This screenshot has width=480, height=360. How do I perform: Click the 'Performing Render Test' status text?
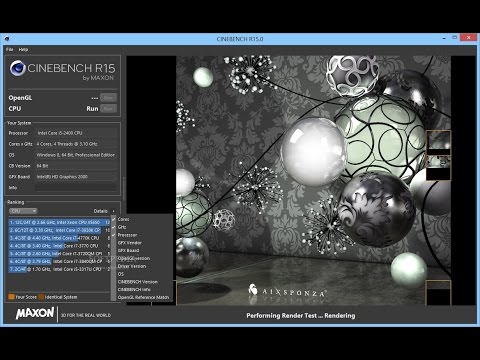[300, 315]
